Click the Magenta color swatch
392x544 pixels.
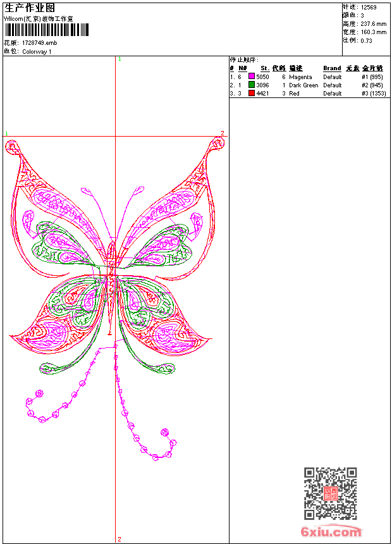251,77
